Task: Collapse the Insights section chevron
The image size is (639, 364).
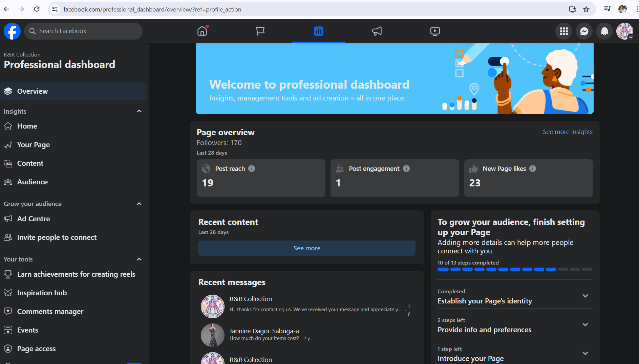Action: (139, 111)
